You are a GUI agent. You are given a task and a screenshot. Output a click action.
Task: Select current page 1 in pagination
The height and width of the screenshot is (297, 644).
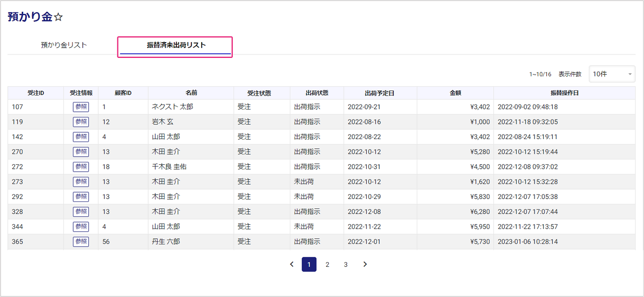pyautogui.click(x=309, y=264)
